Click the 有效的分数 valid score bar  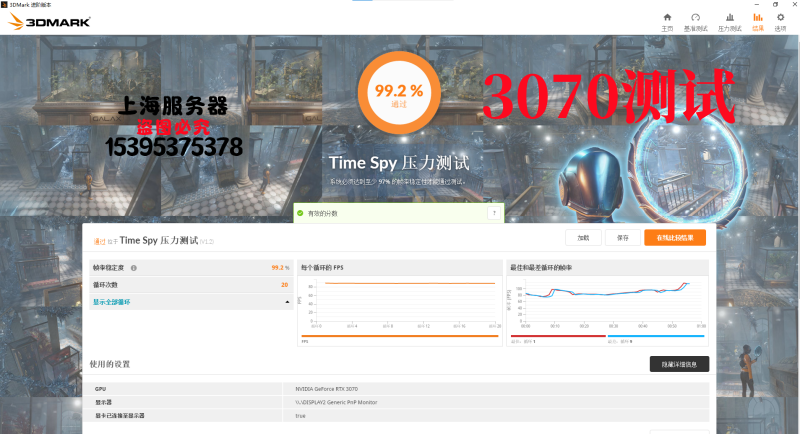point(398,213)
